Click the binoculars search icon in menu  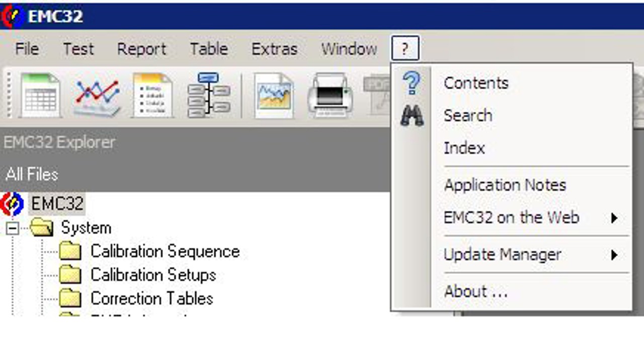tap(412, 115)
